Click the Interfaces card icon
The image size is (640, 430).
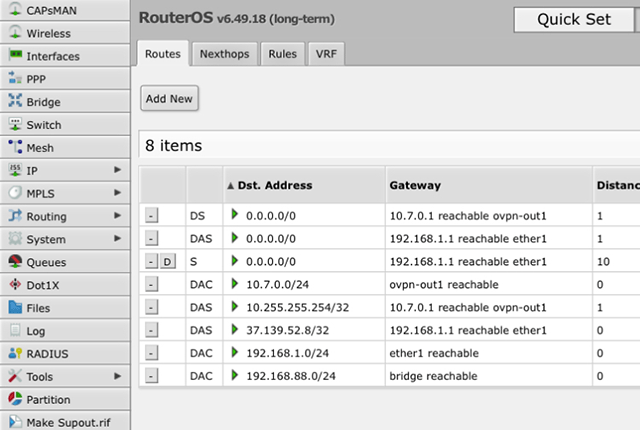pyautogui.click(x=16, y=55)
